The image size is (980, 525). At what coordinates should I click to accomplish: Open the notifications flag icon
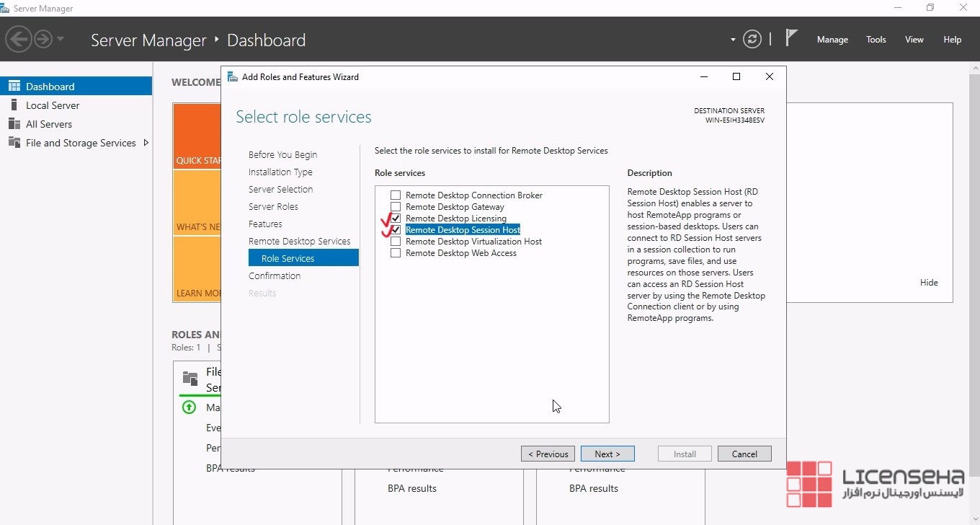tap(791, 38)
